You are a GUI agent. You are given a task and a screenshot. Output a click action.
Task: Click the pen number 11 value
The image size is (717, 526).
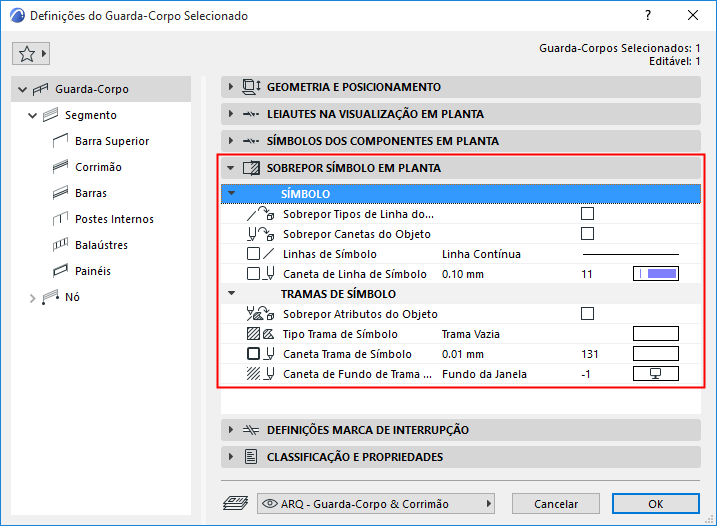587,274
